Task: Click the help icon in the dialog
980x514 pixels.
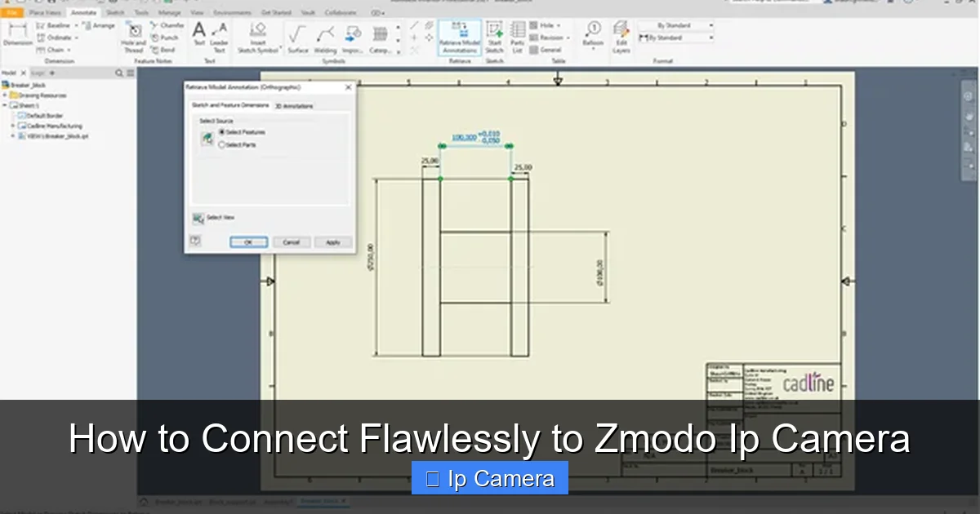Action: 195,241
